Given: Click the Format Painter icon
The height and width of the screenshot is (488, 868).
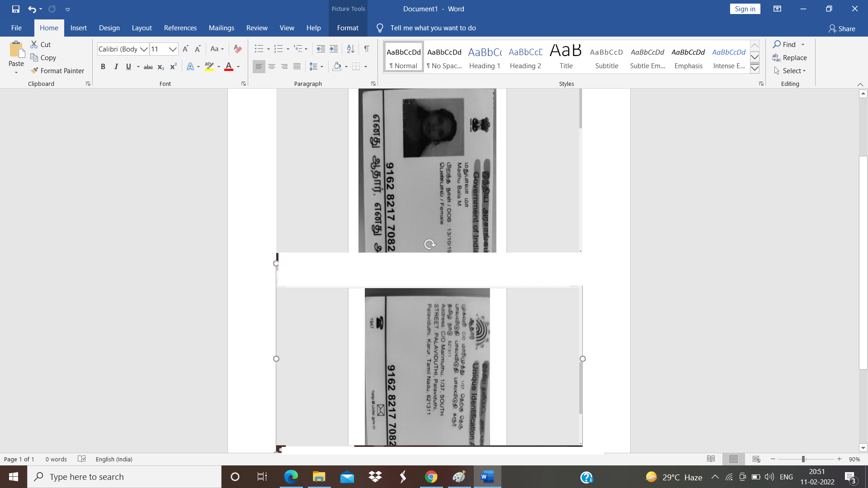Looking at the screenshot, I should [x=35, y=70].
